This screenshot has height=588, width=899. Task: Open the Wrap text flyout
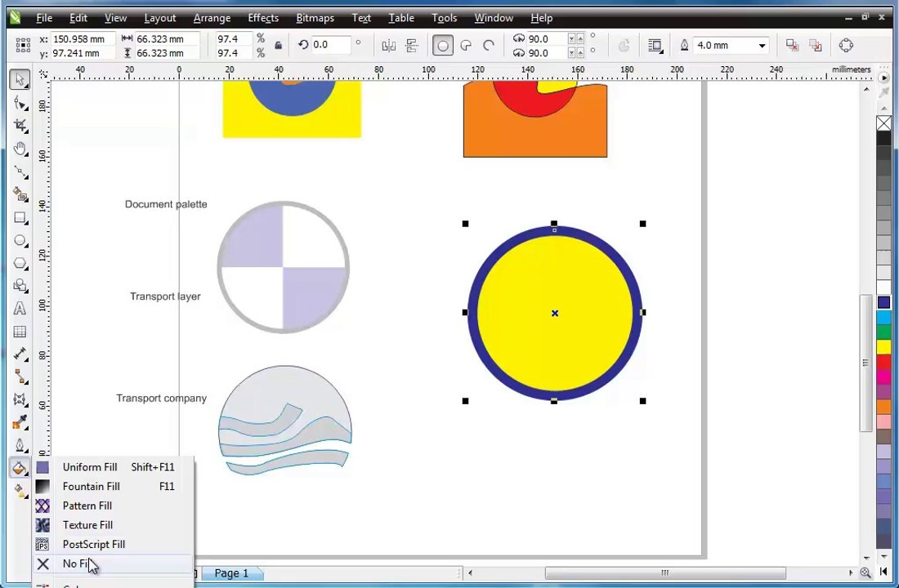tap(655, 45)
